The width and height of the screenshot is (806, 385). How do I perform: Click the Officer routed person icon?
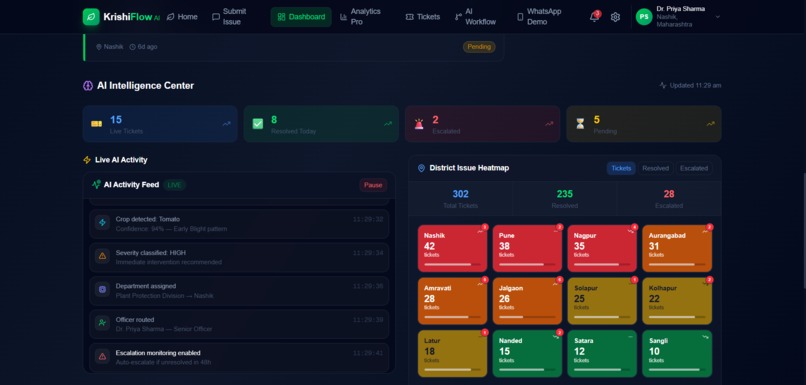click(102, 323)
